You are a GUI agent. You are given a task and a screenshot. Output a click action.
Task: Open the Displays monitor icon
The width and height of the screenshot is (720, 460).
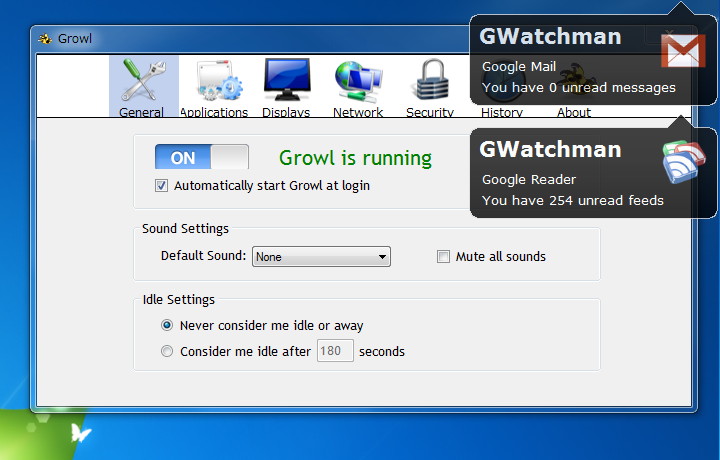pyautogui.click(x=287, y=80)
